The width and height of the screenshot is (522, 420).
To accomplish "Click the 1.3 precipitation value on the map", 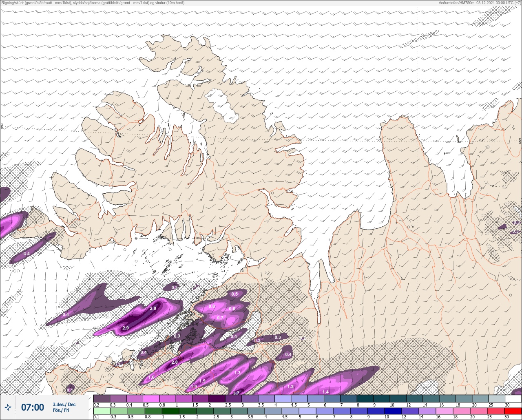I will pos(238,373).
